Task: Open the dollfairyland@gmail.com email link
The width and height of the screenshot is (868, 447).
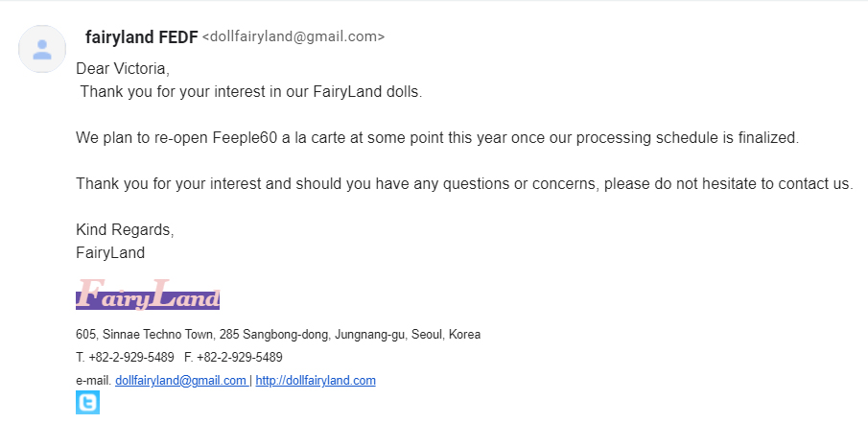Action: 180,381
